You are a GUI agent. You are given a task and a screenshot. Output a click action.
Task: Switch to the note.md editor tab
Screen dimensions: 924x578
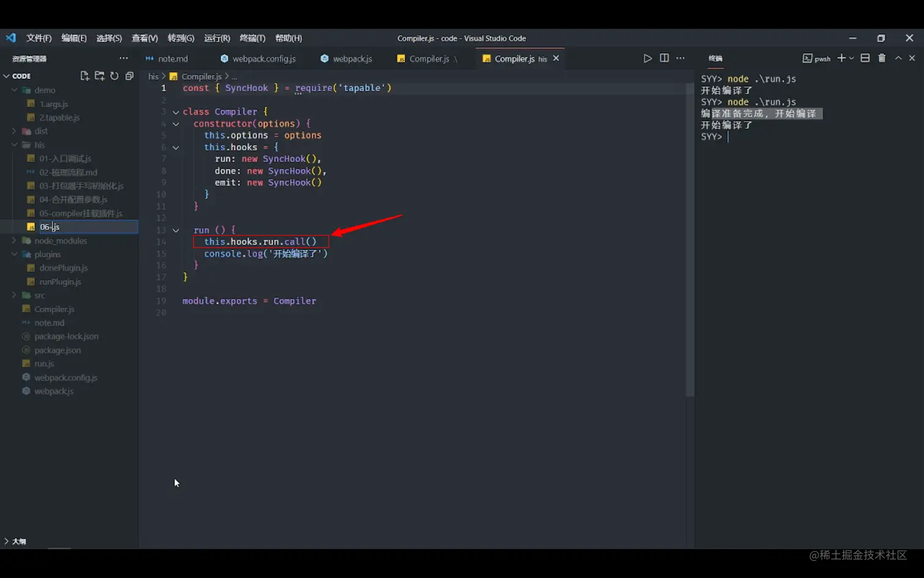[x=172, y=59]
